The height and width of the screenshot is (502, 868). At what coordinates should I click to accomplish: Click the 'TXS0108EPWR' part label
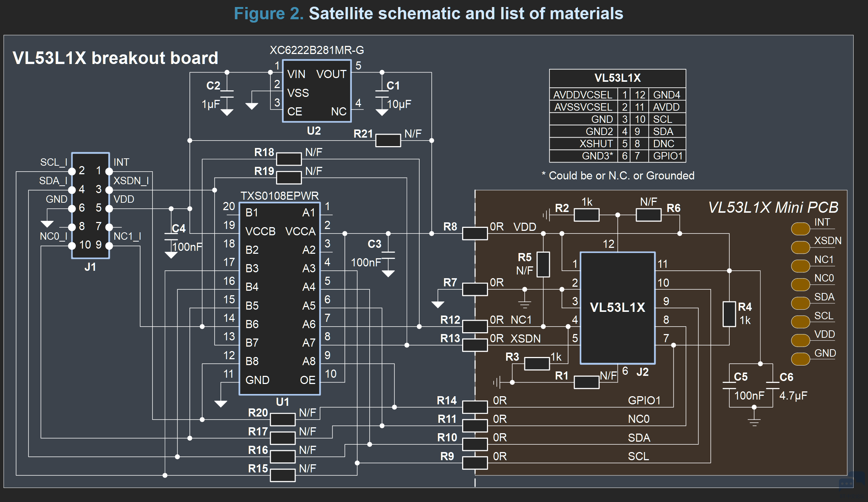[280, 196]
